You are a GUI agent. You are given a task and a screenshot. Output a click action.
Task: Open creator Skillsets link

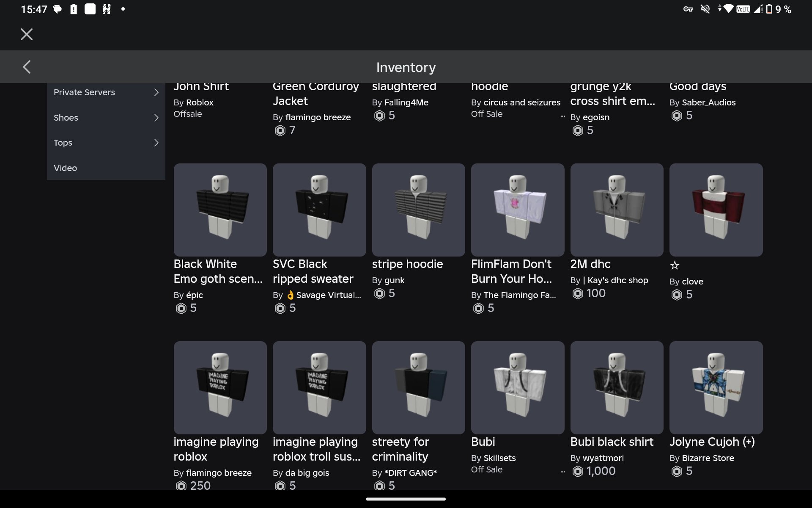(499, 458)
